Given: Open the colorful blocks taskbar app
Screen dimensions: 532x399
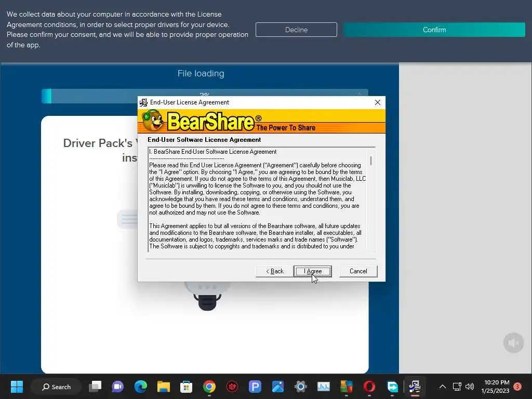Looking at the screenshot, I should click(x=347, y=387).
